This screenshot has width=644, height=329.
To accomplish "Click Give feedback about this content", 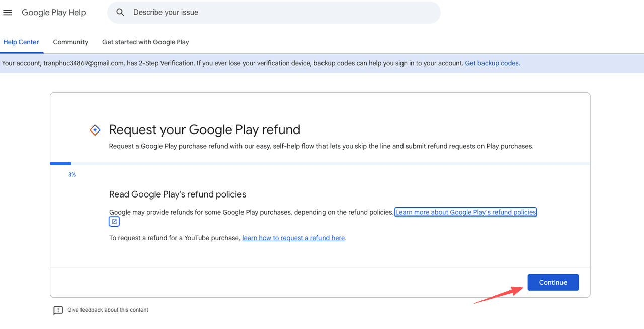I will tap(108, 310).
